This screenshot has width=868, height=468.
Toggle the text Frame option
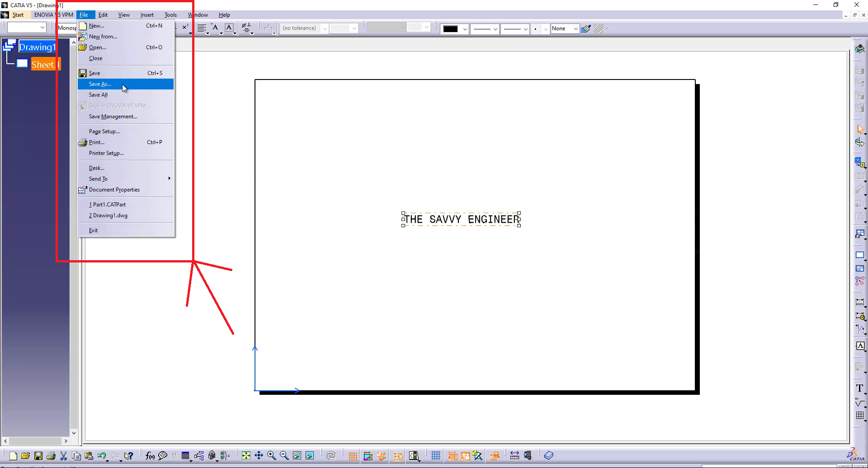point(229,28)
